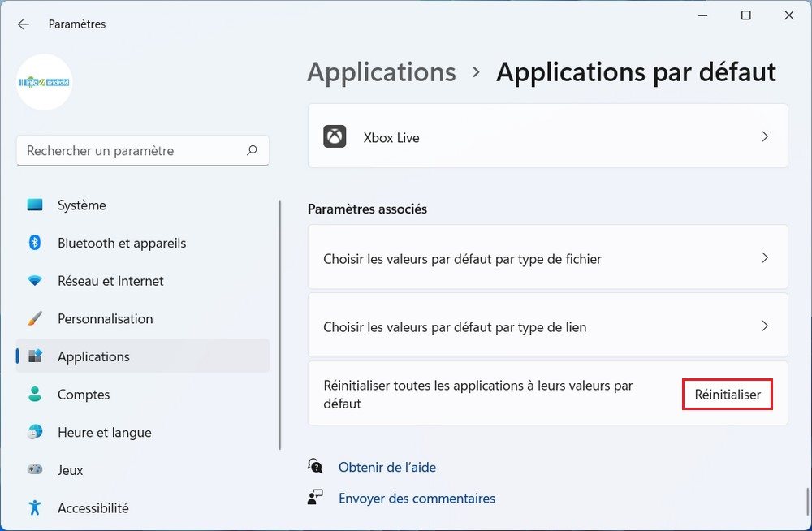This screenshot has width=812, height=531.
Task: Click the Personnalisation paintbrush icon
Action: [x=35, y=319]
